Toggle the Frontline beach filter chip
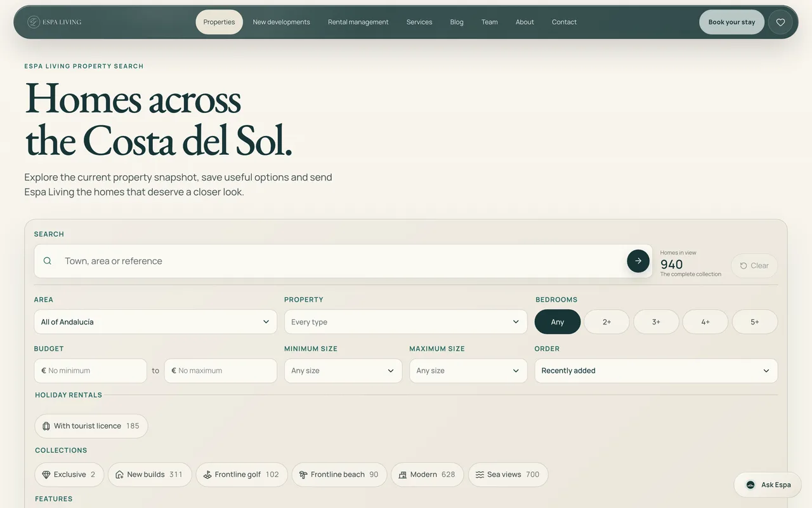Viewport: 812px width, 508px height. [x=339, y=474]
